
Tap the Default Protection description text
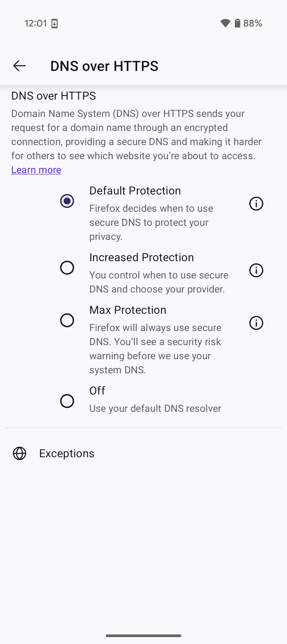[x=151, y=222]
